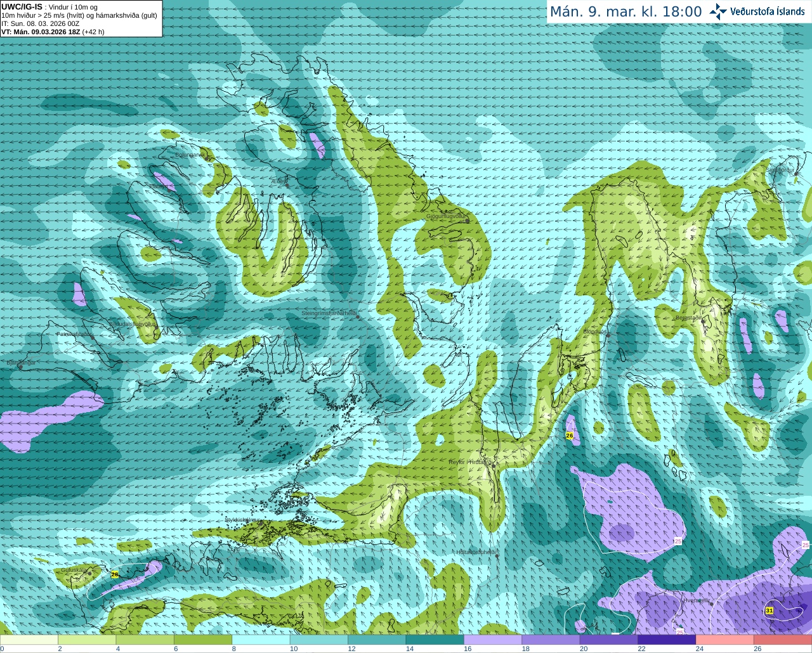Click the Gufuskálar station label
The height and width of the screenshot is (653, 812).
pyautogui.click(x=74, y=570)
